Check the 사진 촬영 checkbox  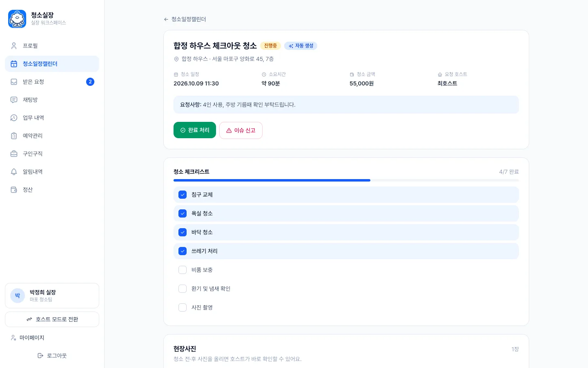(183, 307)
